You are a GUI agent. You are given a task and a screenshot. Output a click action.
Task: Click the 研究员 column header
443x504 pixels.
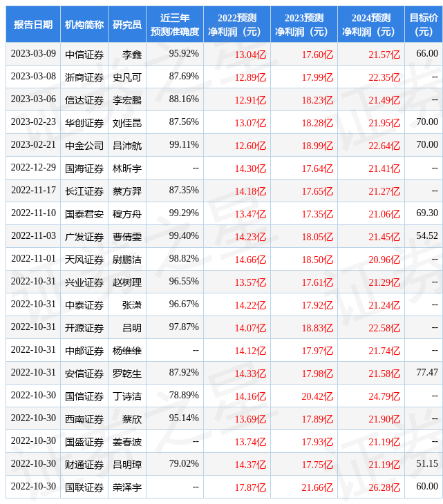click(127, 24)
